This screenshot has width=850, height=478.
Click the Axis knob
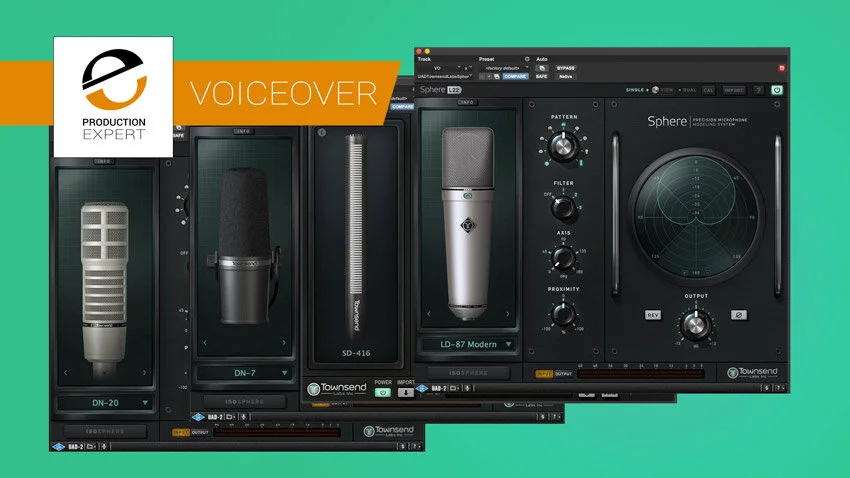[x=563, y=258]
